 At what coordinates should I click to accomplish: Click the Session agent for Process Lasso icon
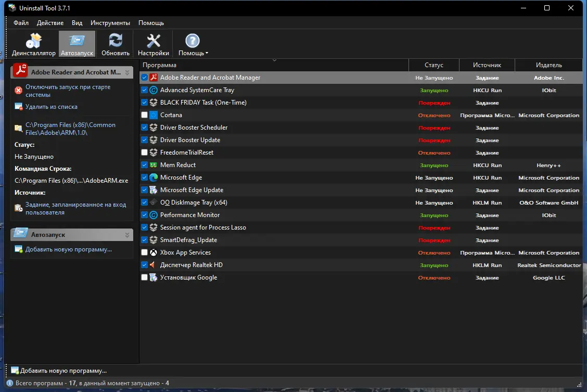[154, 227]
